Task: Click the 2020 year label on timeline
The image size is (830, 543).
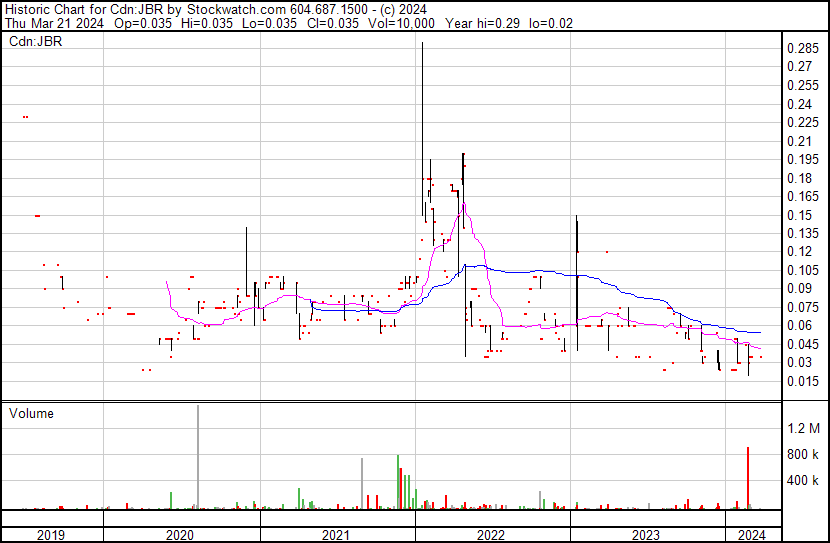Action: click(x=180, y=535)
